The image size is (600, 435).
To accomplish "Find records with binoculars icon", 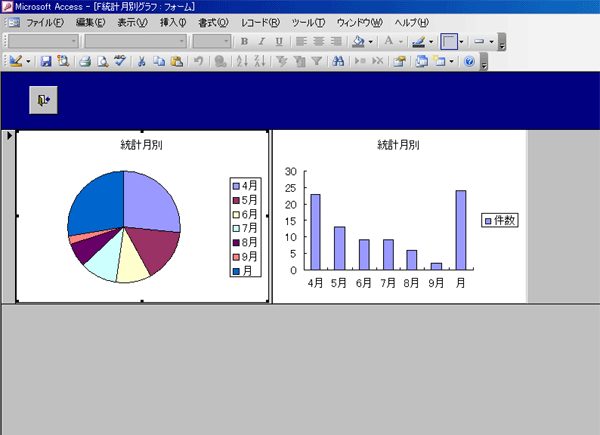I will pyautogui.click(x=338, y=61).
